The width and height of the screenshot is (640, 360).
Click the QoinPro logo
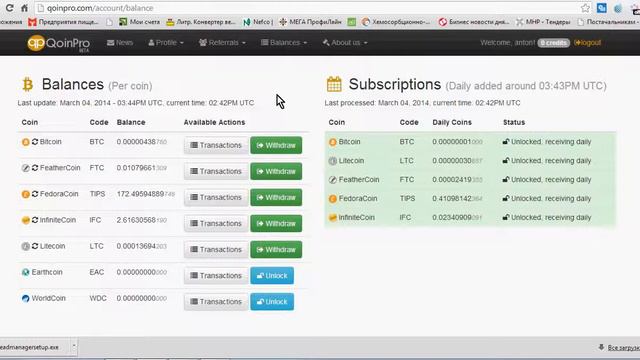[x=58, y=43]
